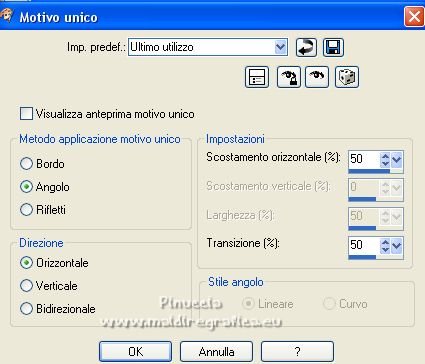
Task: Click the Transizione (%) label
Action: (x=243, y=243)
